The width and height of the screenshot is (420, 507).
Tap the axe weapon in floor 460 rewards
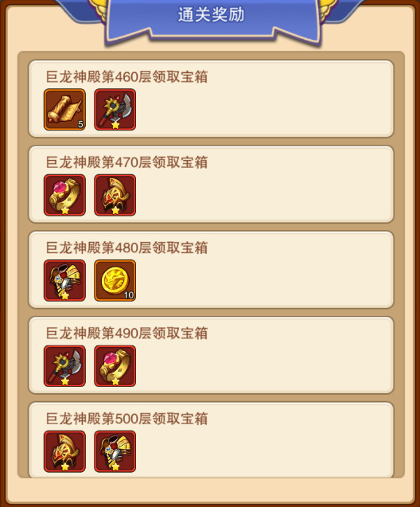click(115, 110)
